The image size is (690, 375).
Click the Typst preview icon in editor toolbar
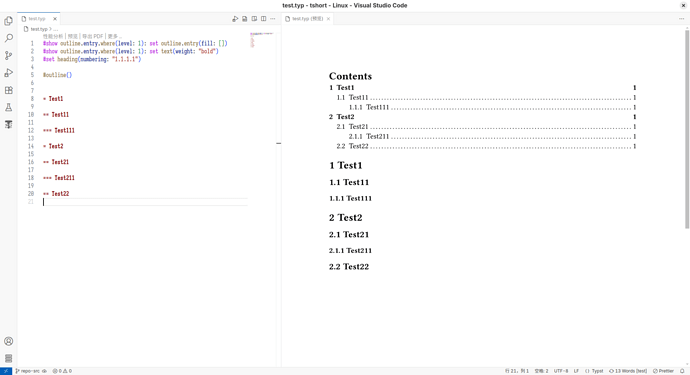[254, 19]
